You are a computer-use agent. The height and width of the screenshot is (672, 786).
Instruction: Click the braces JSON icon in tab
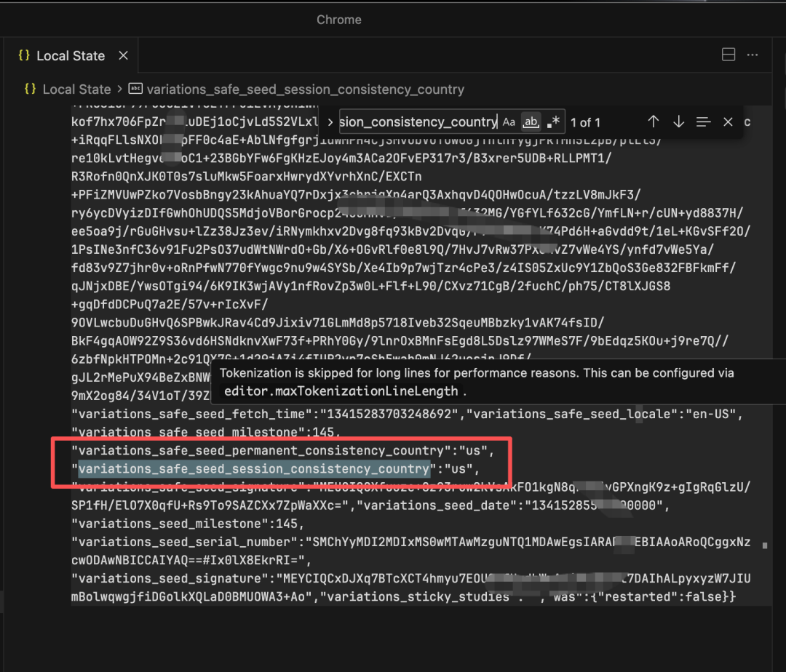point(24,56)
